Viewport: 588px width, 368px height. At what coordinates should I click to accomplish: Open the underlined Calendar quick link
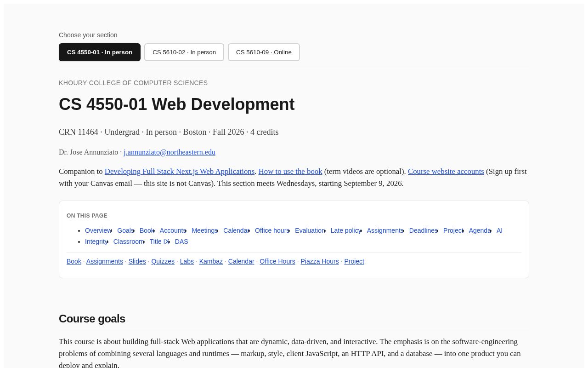point(241,261)
